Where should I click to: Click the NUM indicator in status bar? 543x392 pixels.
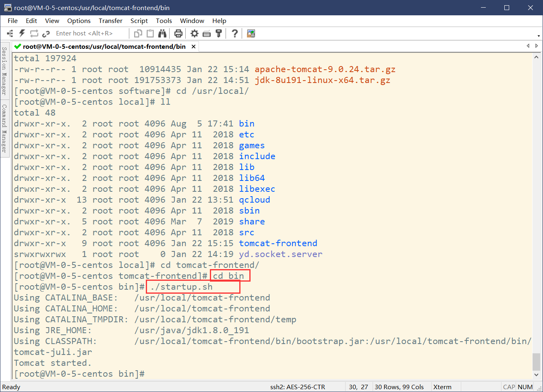pos(525,387)
